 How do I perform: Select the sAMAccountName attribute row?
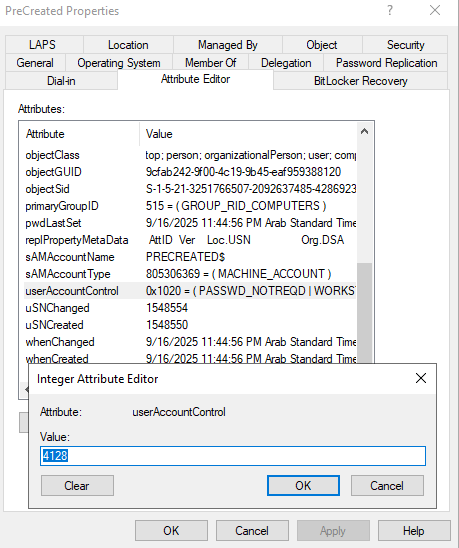tap(190, 257)
